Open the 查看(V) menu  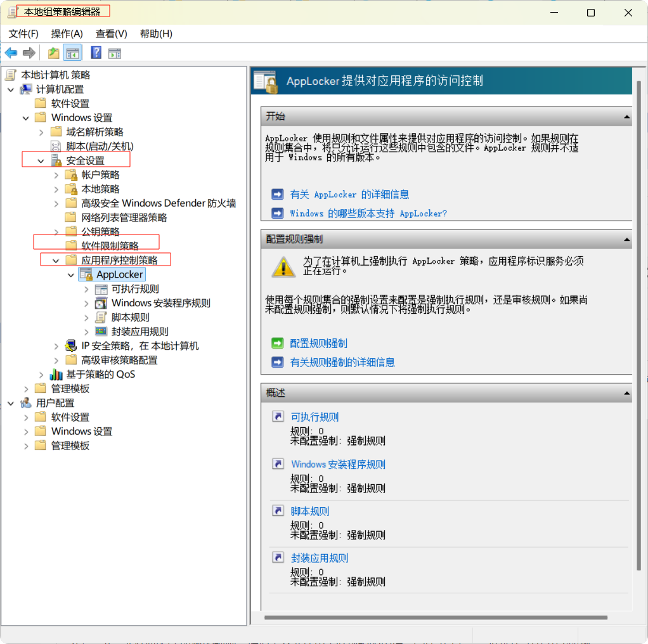point(112,34)
